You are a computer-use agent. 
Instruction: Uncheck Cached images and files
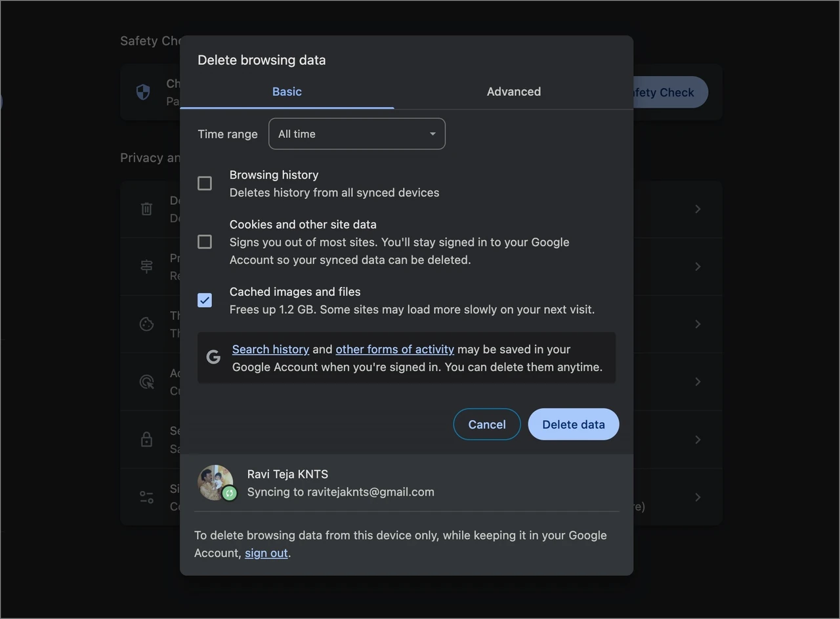click(x=205, y=300)
